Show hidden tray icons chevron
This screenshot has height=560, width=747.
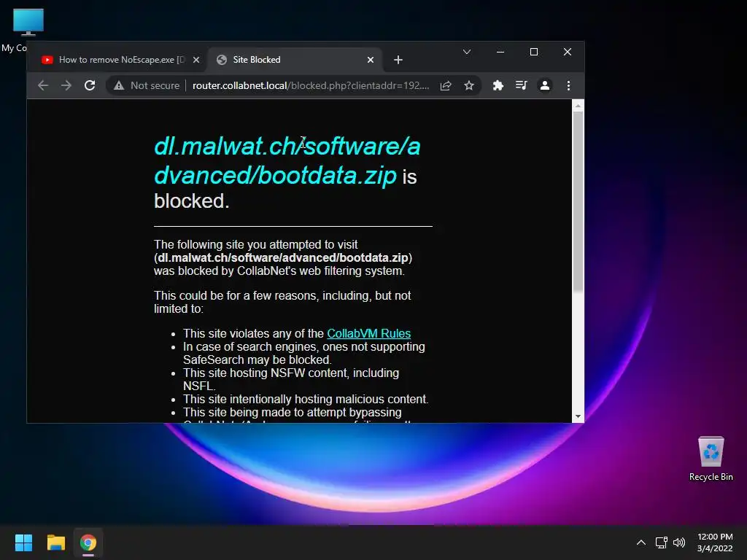click(x=641, y=542)
